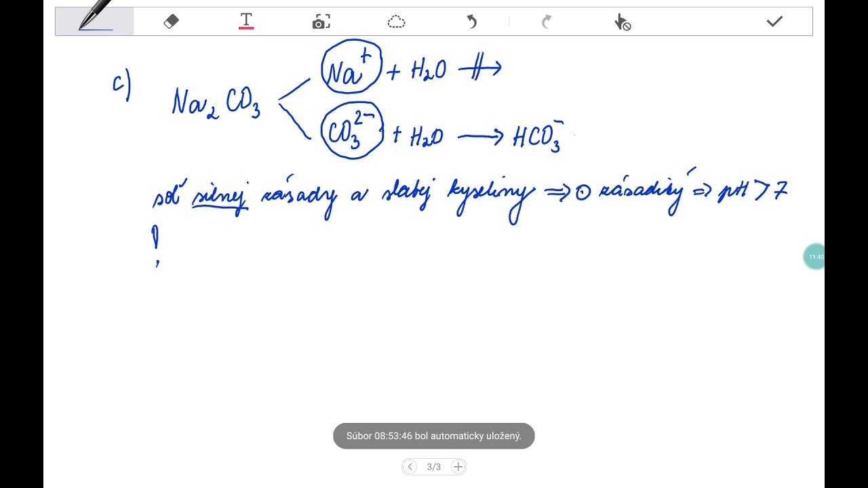
Task: Choose the Text tool
Action: coord(246,22)
